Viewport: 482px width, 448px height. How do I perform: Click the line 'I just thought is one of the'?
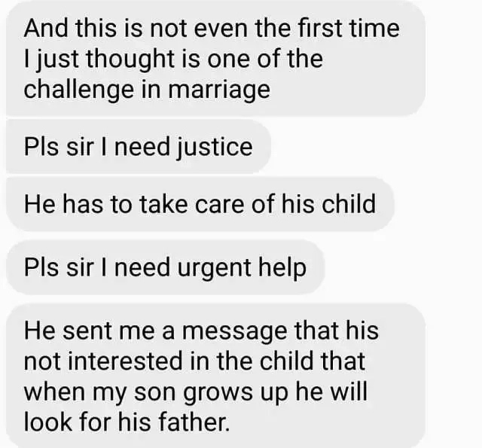coord(173,59)
